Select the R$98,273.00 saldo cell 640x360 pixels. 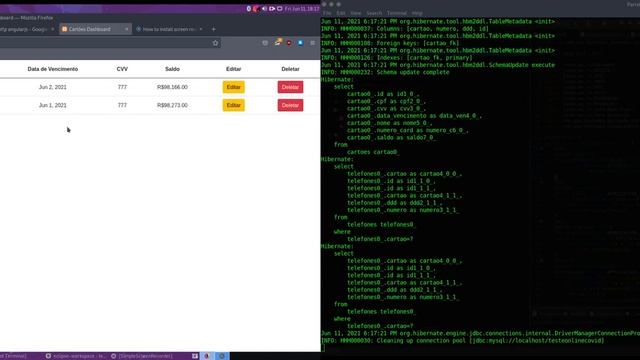coord(172,105)
